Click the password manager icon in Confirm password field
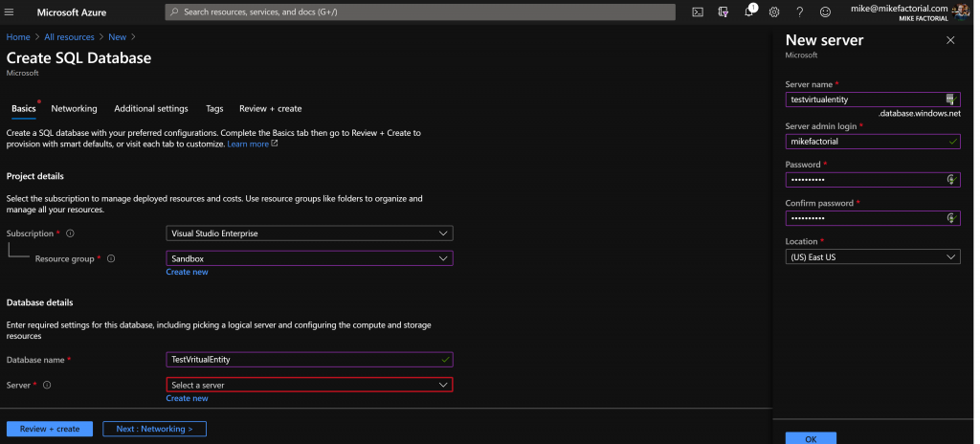Image resolution: width=980 pixels, height=444 pixels. click(951, 217)
